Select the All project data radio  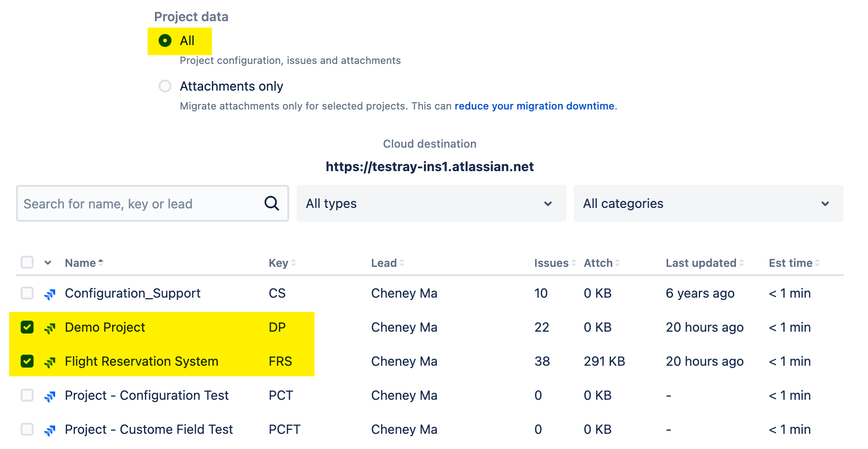point(165,40)
